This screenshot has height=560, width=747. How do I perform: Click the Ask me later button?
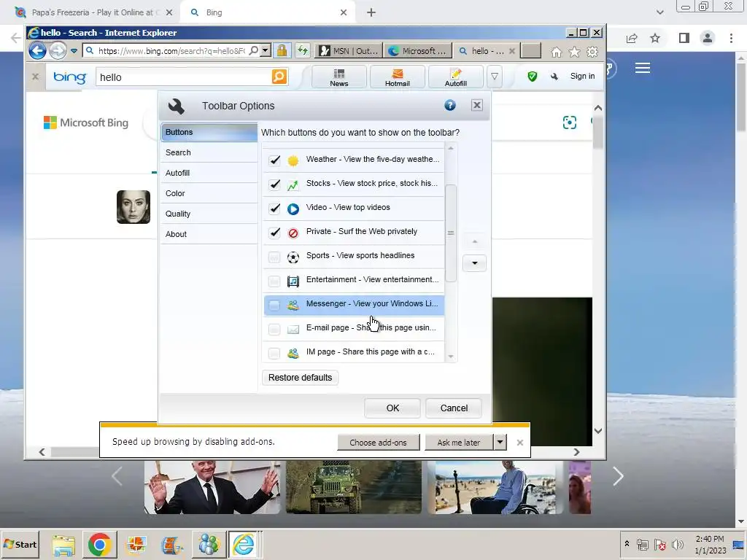tap(459, 442)
